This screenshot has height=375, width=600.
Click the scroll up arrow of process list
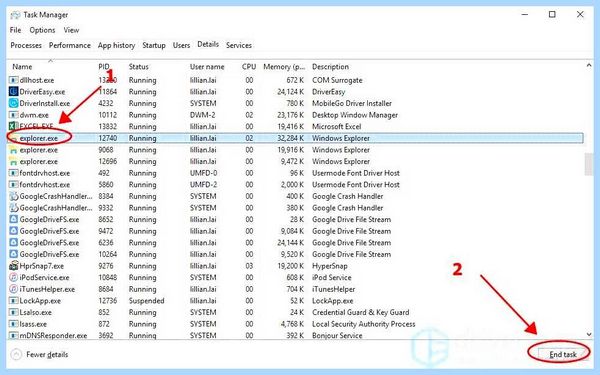point(589,66)
